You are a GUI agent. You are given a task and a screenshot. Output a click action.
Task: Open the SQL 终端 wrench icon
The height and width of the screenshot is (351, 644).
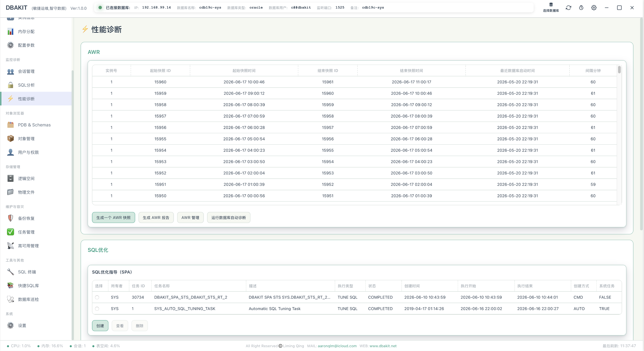[x=11, y=272]
